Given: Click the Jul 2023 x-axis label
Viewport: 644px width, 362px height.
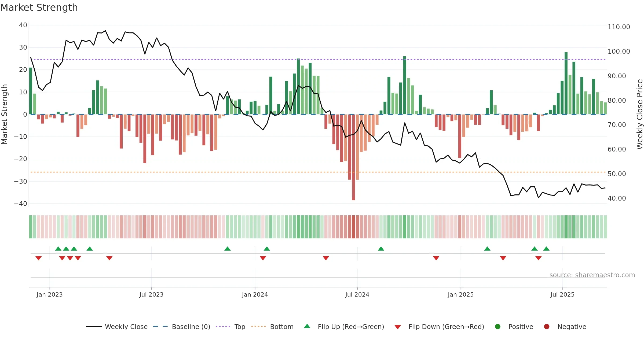Looking at the screenshot, I should 151,295.
